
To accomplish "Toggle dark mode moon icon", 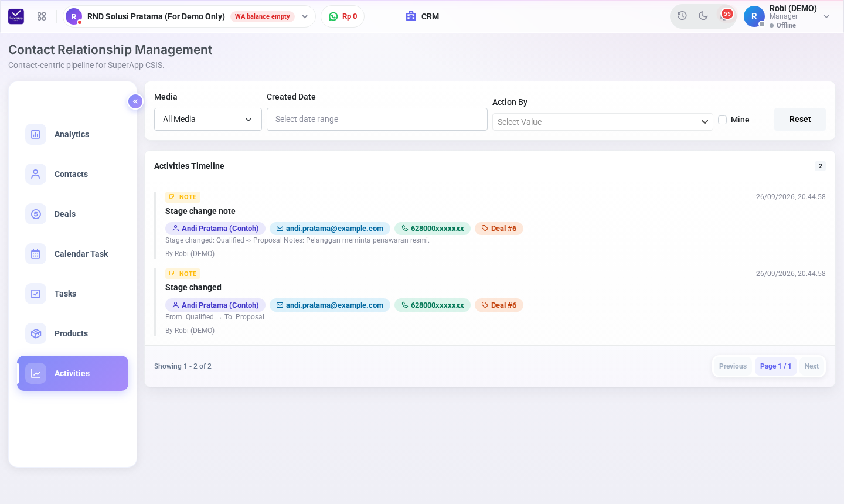I will [703, 16].
